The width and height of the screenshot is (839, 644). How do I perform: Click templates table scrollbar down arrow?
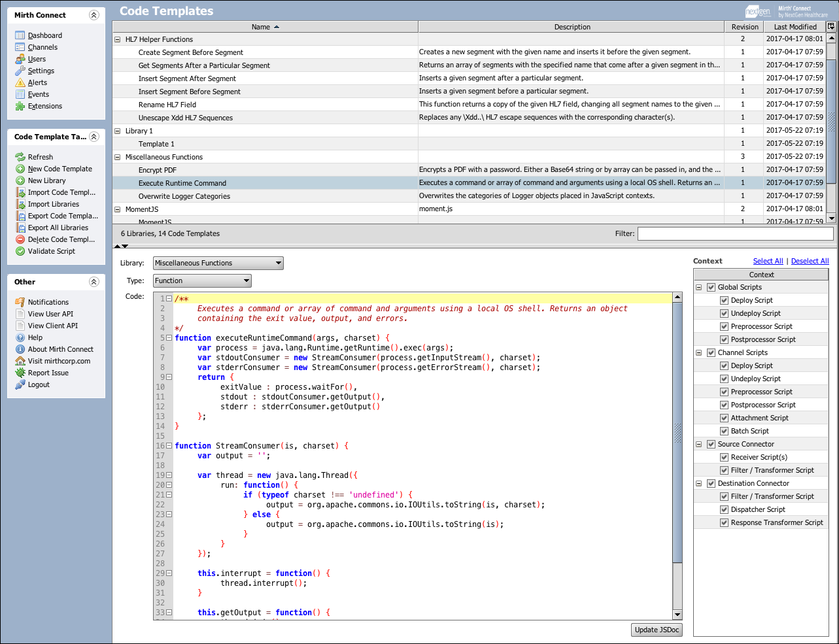pyautogui.click(x=832, y=218)
